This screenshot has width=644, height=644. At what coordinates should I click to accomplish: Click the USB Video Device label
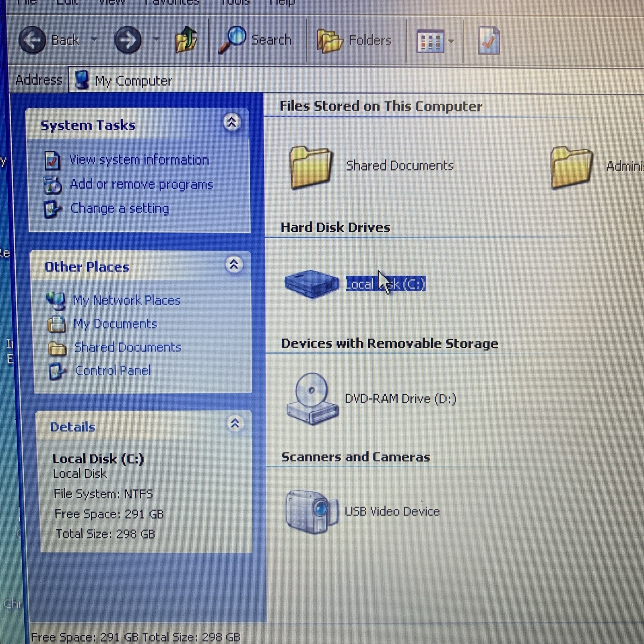(392, 511)
